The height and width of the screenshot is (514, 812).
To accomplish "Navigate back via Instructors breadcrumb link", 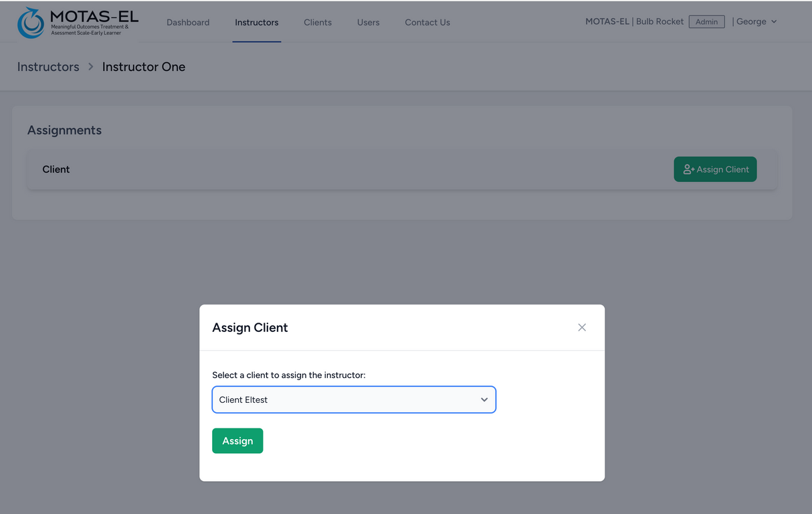I will (48, 67).
